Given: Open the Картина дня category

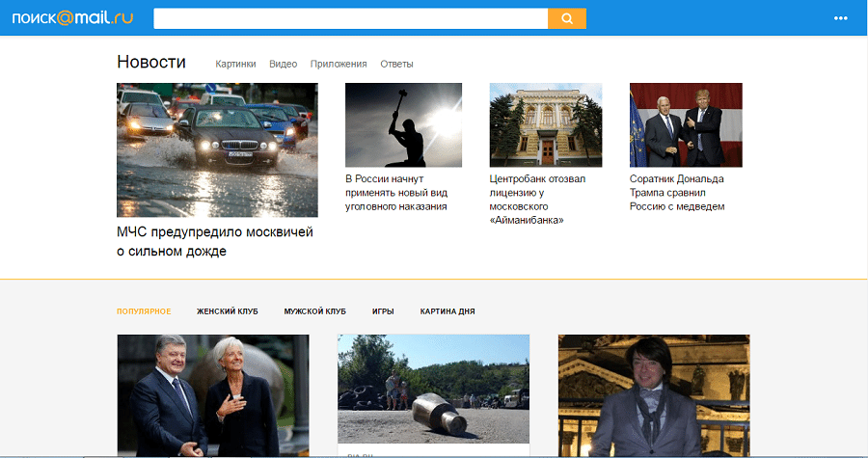Looking at the screenshot, I should point(448,311).
